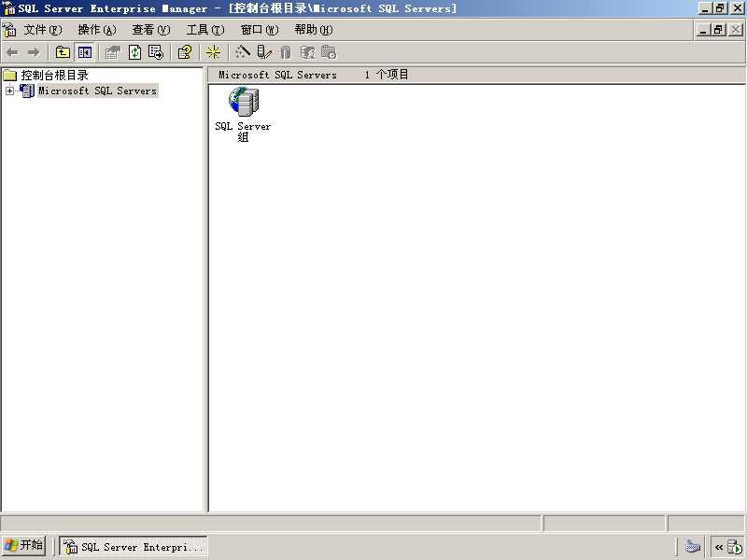Expand the Microsoft SQL Servers tree node
747x560 pixels.
tap(9, 91)
